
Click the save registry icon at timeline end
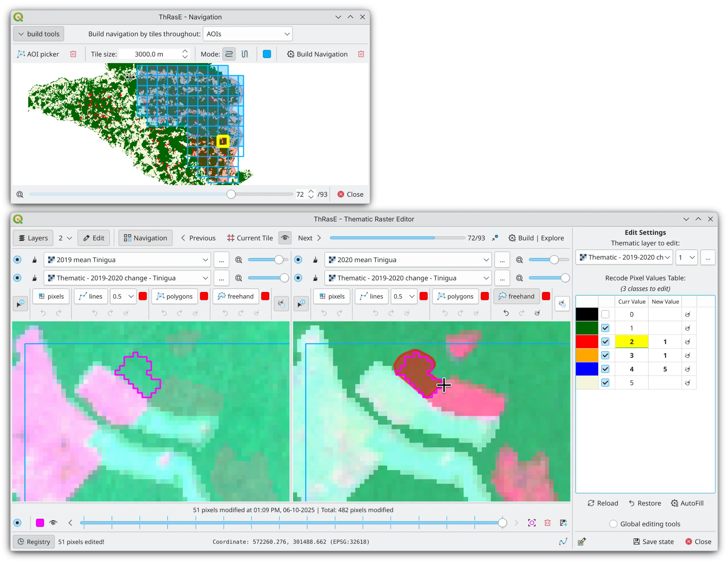(x=563, y=523)
